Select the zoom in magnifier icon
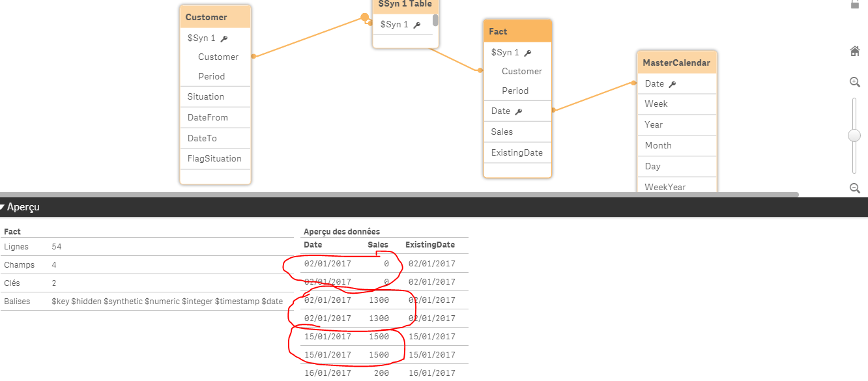Viewport: 868px width, 381px height. (x=854, y=82)
